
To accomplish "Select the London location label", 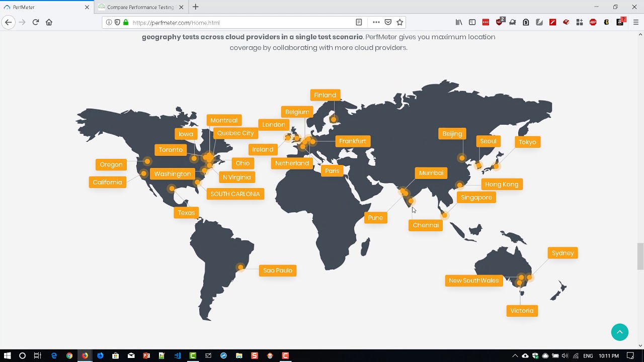I will coord(274,125).
